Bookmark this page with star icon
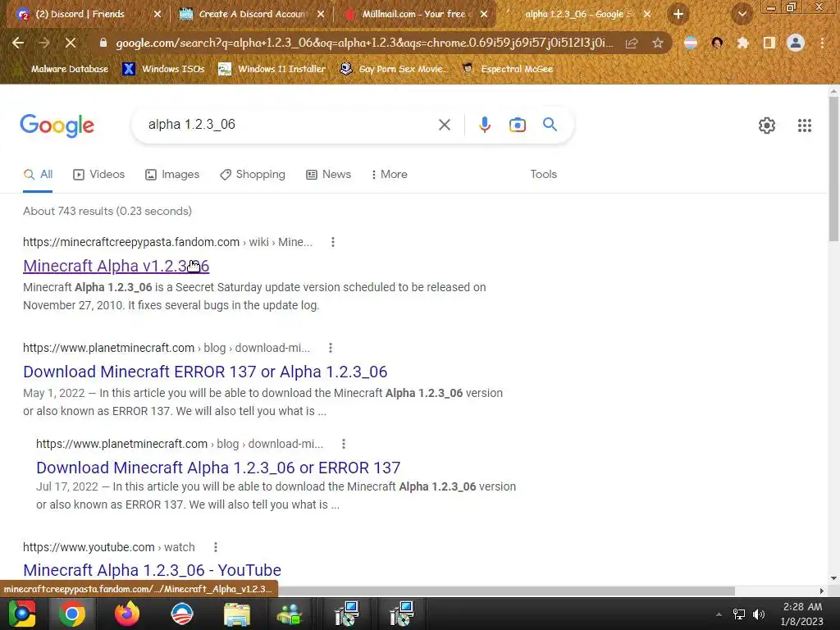 tap(658, 43)
